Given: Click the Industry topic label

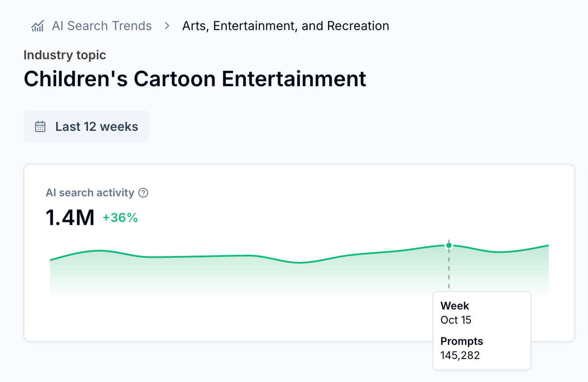Looking at the screenshot, I should click(65, 55).
